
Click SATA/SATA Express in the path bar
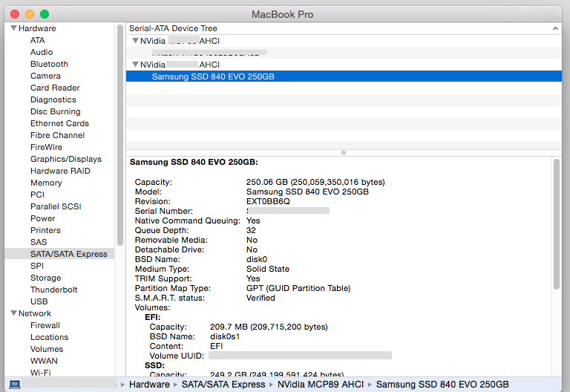223,385
